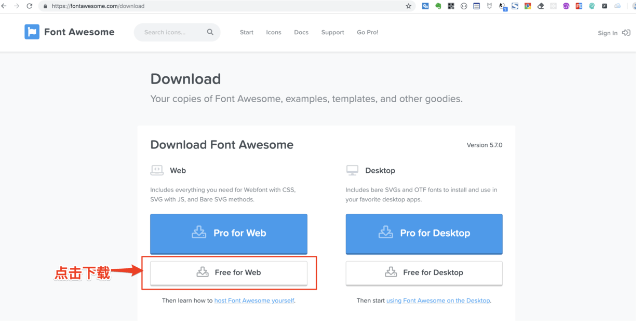Open the Evernote elephant extension
The height and width of the screenshot is (329, 644).
click(x=438, y=6)
